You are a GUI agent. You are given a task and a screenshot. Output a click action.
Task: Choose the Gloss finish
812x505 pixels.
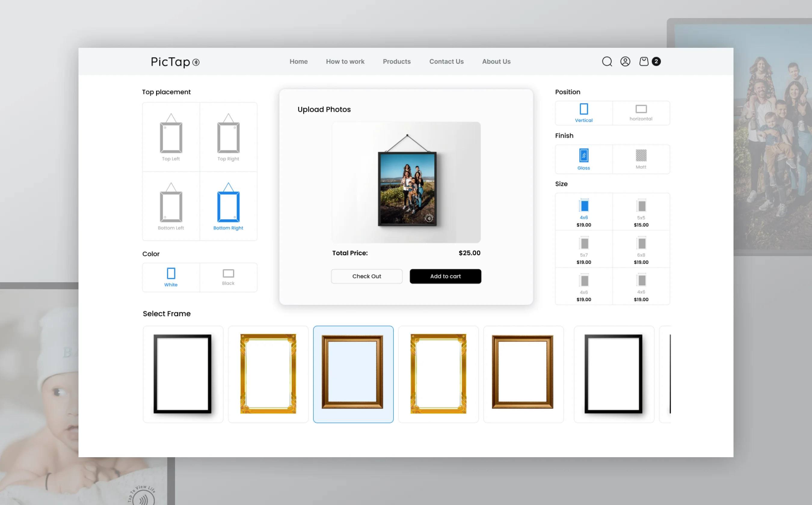tap(584, 159)
